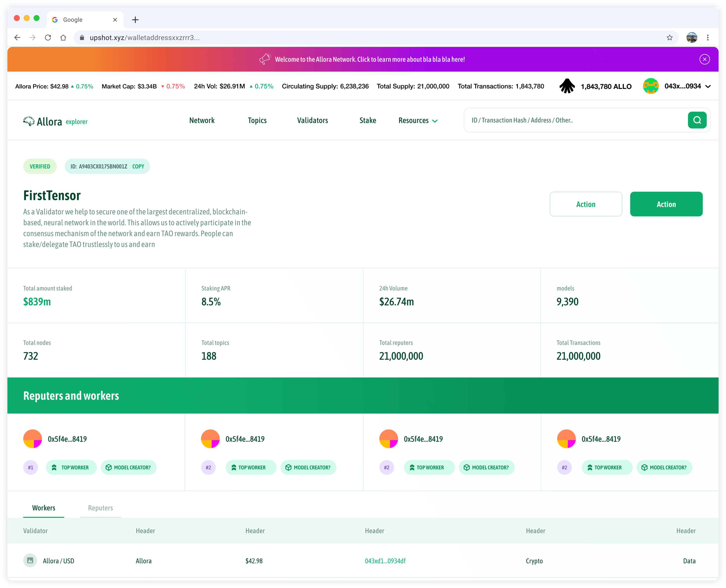Image resolution: width=726 pixels, height=588 pixels.
Task: Click the Allora Price $42.98 ticker
Action: point(54,86)
